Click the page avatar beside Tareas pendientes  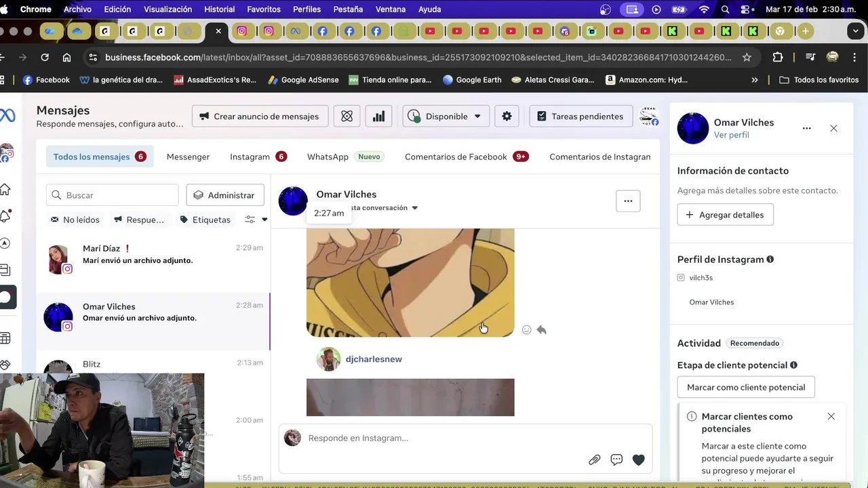649,116
